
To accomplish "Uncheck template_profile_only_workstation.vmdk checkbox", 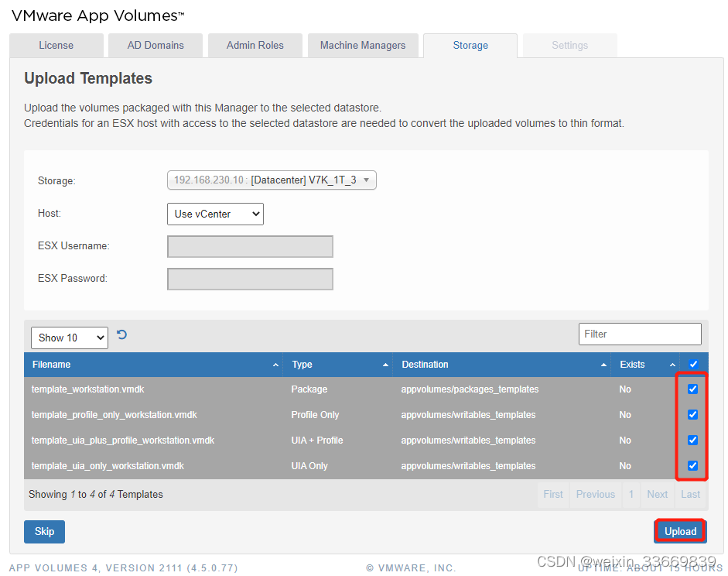I will point(692,414).
